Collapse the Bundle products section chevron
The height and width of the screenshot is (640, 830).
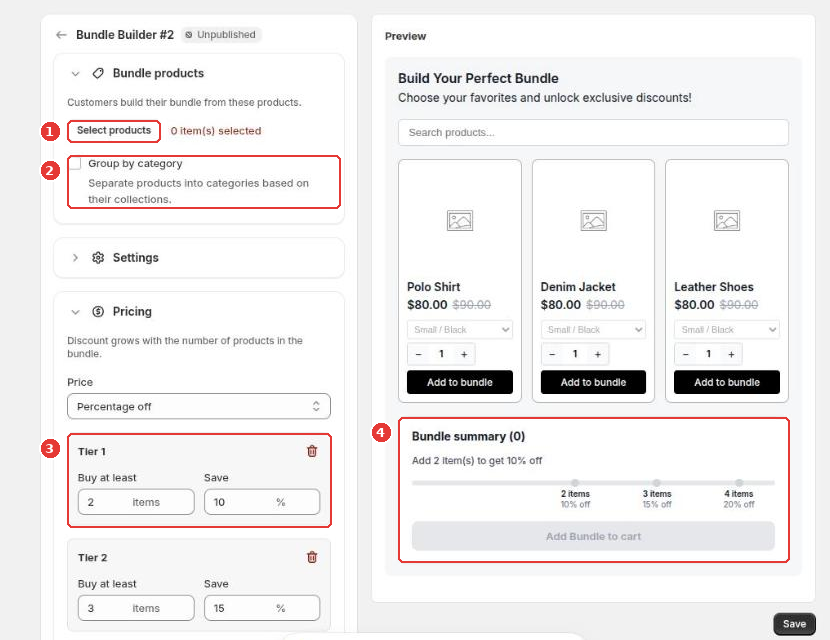pos(75,74)
